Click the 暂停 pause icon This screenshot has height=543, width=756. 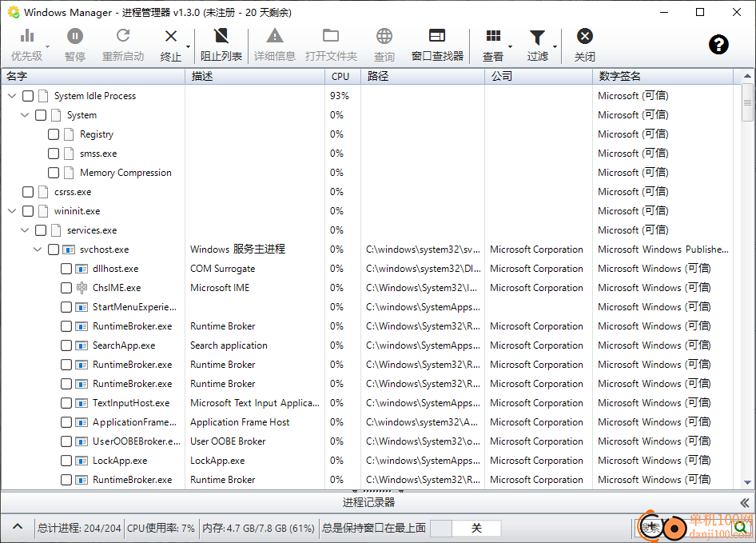75,36
